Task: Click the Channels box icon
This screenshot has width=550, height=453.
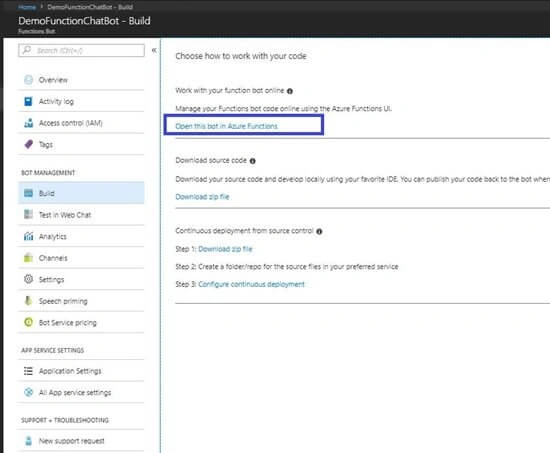Action: 28,258
